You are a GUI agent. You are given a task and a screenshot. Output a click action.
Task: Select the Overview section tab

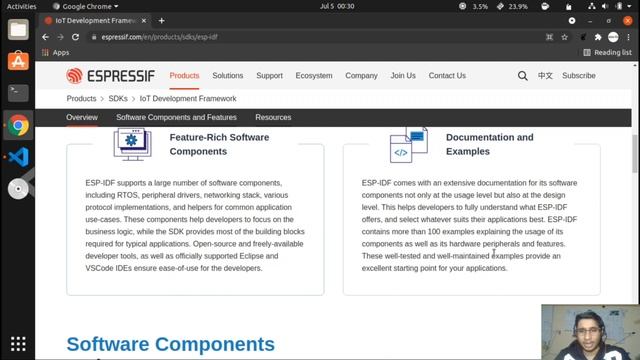click(82, 117)
